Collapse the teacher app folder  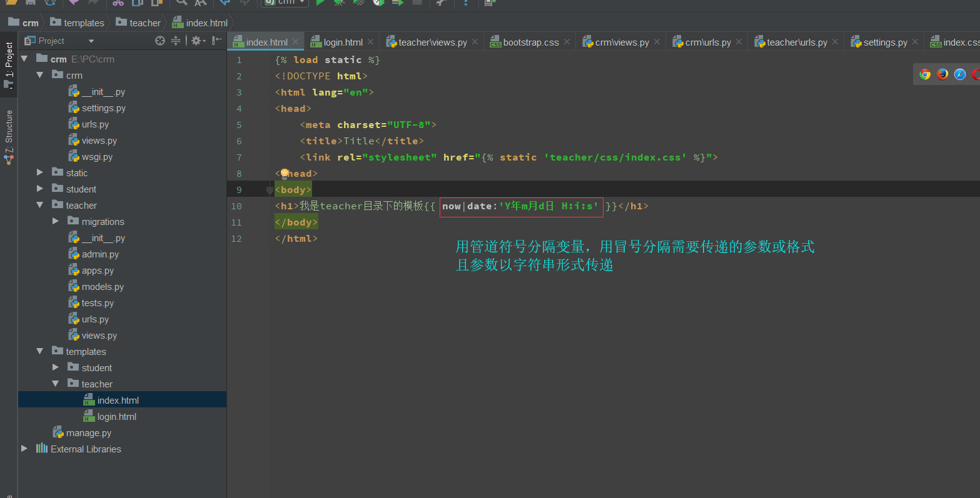(x=40, y=205)
